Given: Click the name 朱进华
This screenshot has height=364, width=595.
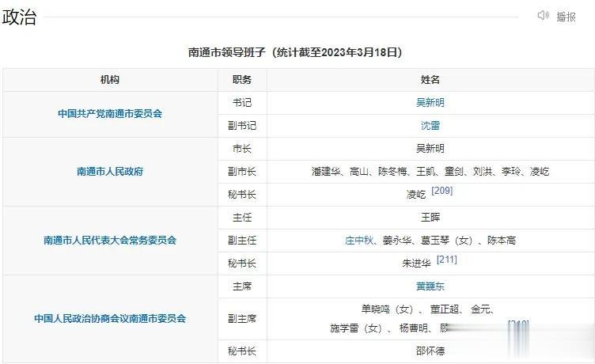Looking at the screenshot, I should coord(416,264).
